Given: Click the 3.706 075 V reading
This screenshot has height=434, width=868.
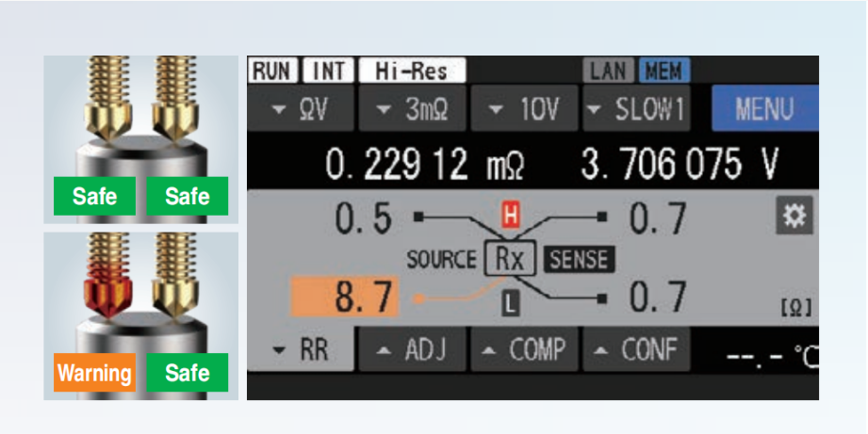Looking at the screenshot, I should pyautogui.click(x=680, y=164).
